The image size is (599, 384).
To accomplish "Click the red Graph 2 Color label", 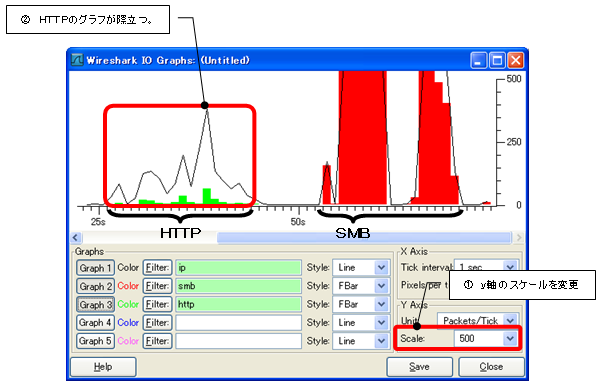I will [128, 286].
